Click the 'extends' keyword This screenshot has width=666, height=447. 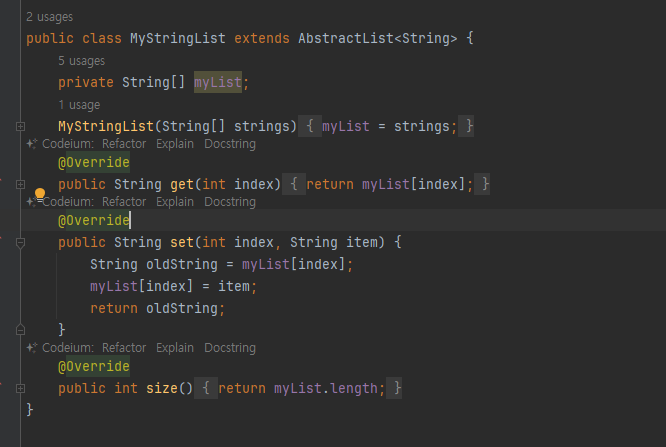tap(262, 38)
